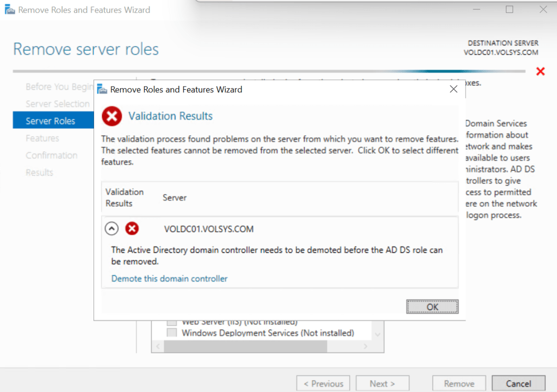Toggle Web Server (IIS) checkbox

coord(172,322)
